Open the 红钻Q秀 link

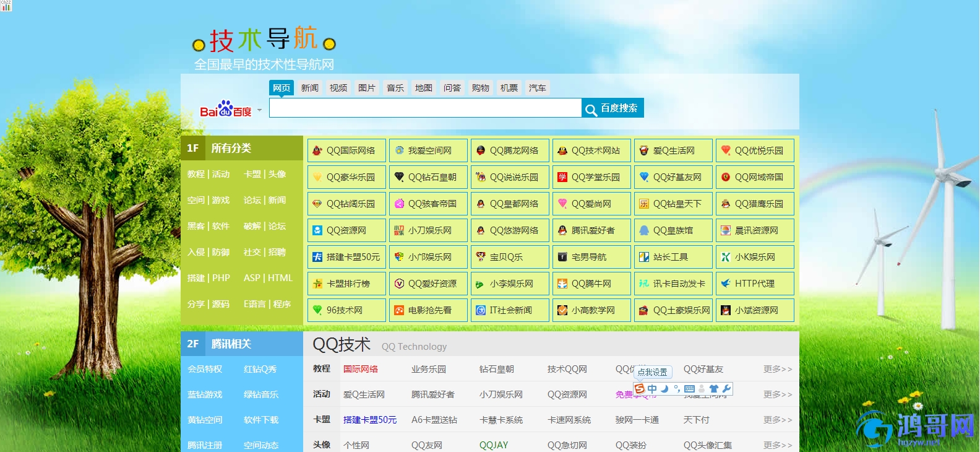pyautogui.click(x=260, y=369)
